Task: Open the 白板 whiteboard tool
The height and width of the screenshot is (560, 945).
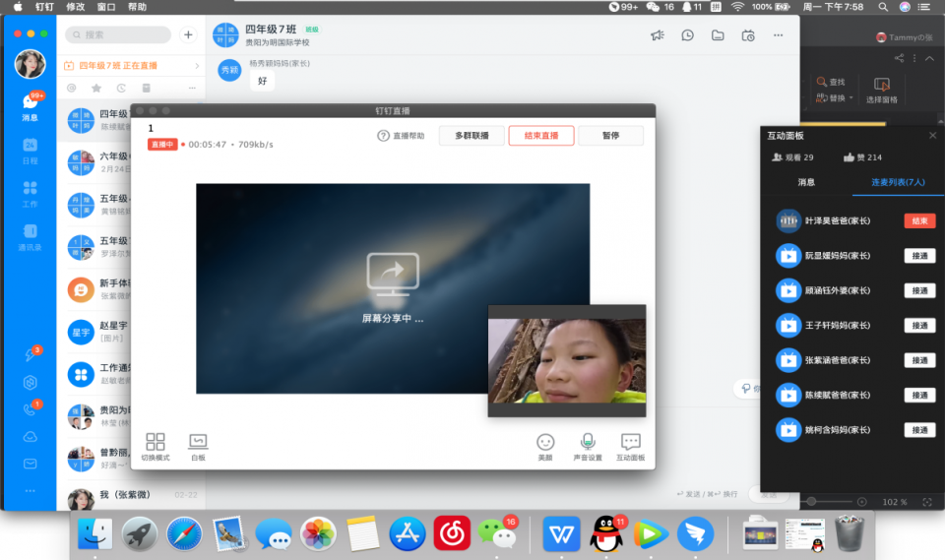Action: click(x=199, y=443)
